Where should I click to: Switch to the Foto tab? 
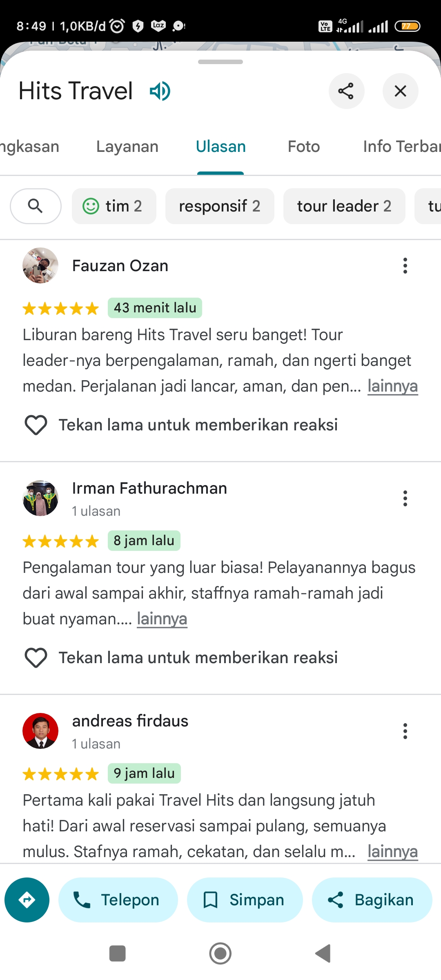pos(304,147)
